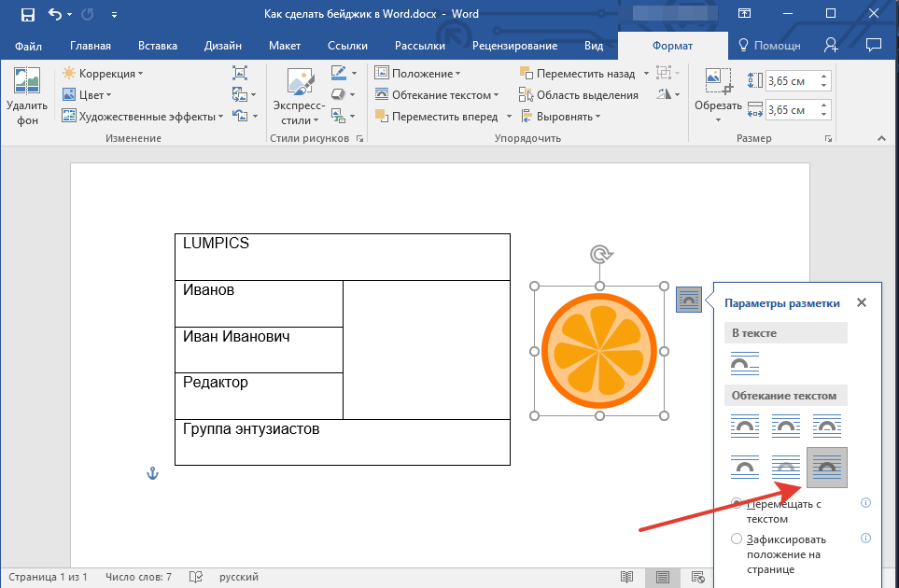Undo the last action
Image resolution: width=899 pixels, height=588 pixels.
pos(55,14)
